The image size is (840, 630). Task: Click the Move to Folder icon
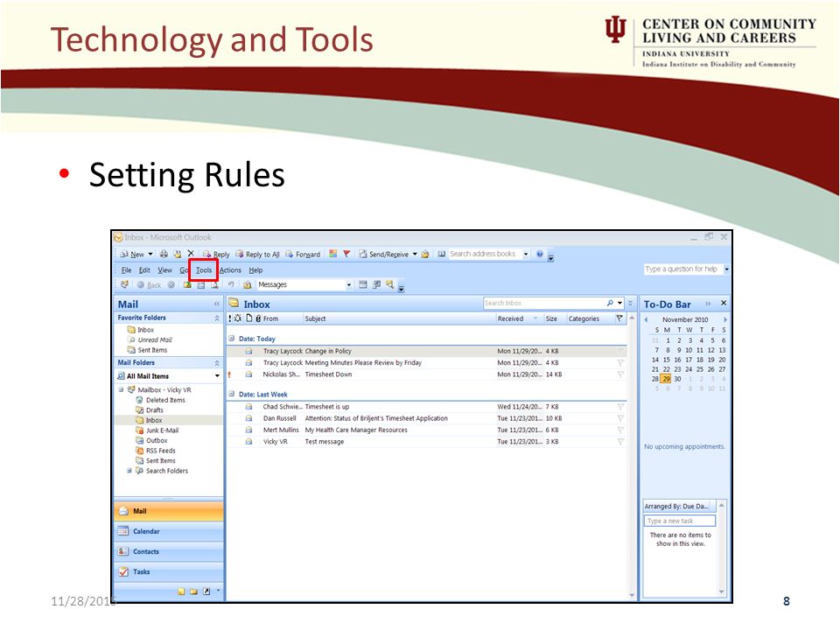[x=178, y=254]
